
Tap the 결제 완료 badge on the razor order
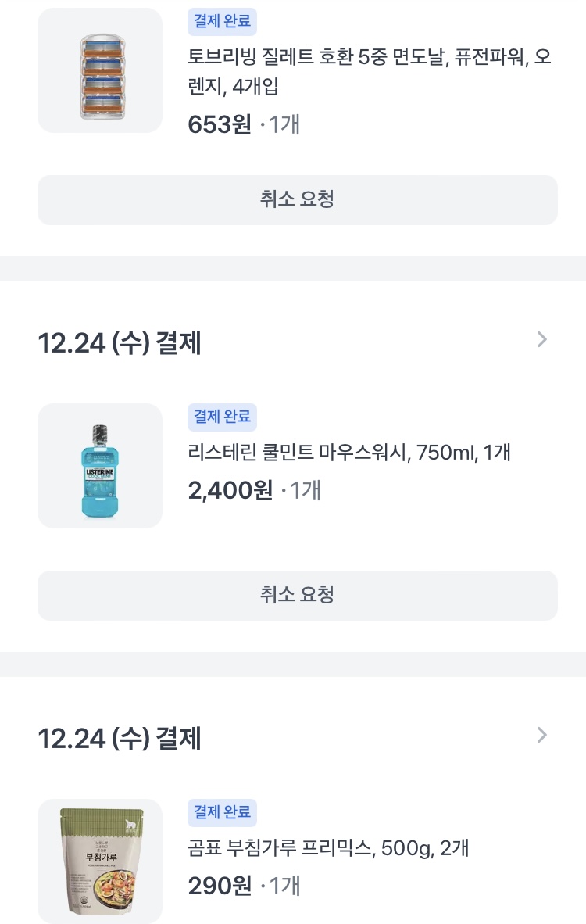pos(222,22)
